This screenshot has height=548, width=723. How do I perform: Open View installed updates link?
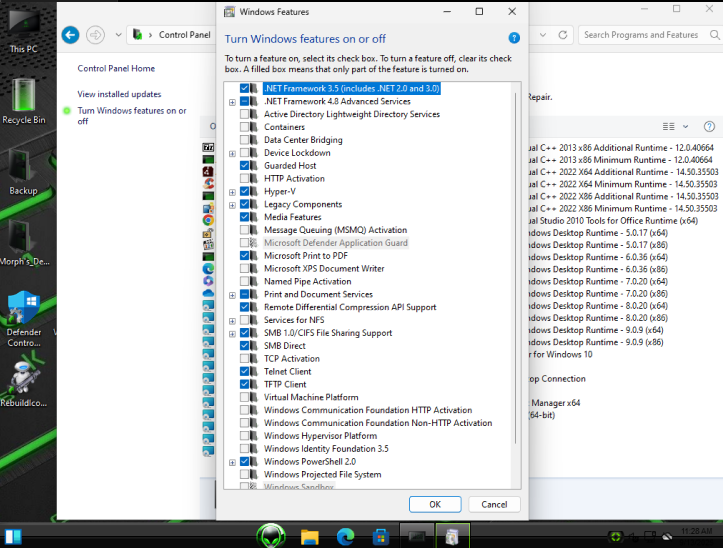pyautogui.click(x=119, y=94)
